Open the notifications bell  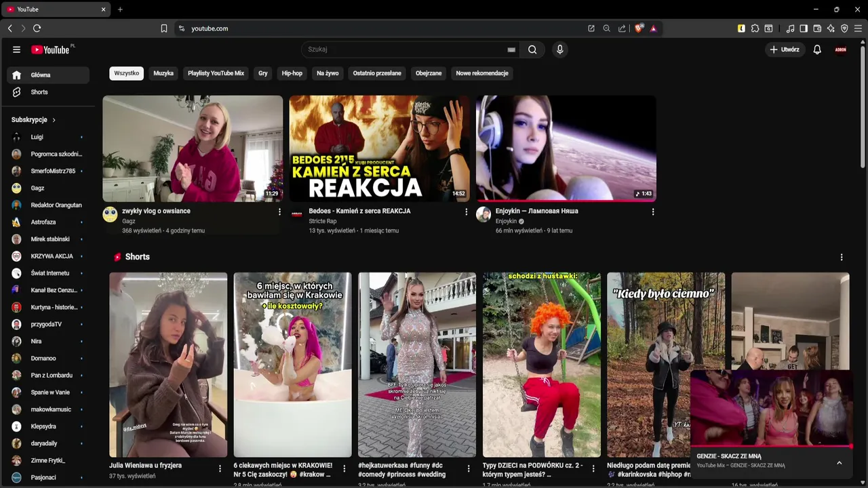point(817,49)
